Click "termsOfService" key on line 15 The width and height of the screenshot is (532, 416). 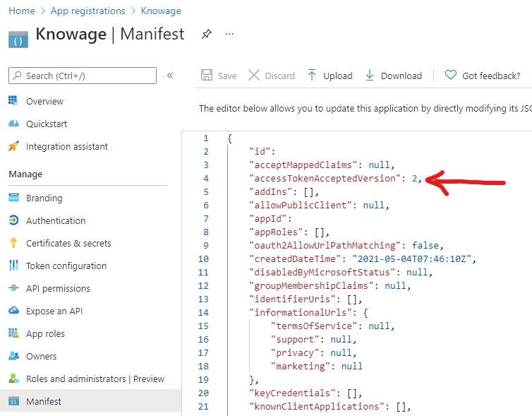314,326
